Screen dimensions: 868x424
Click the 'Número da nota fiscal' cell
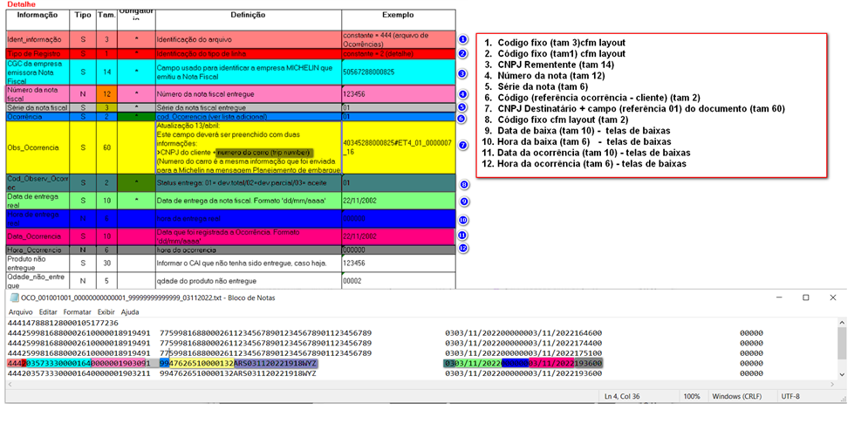point(38,93)
